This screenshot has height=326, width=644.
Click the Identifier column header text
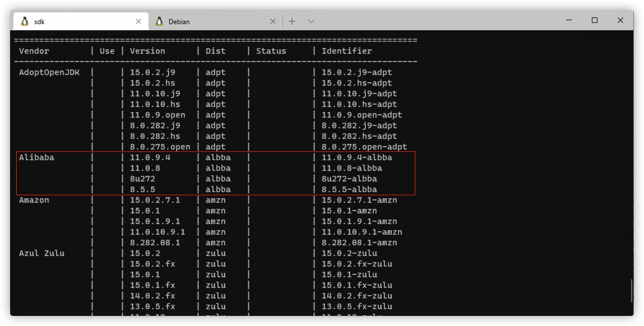347,51
